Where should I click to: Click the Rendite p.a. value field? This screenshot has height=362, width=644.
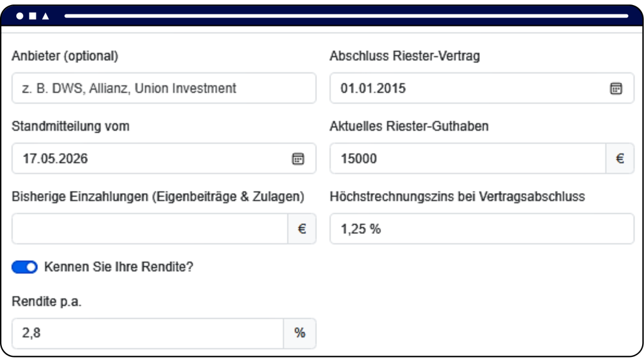148,333
